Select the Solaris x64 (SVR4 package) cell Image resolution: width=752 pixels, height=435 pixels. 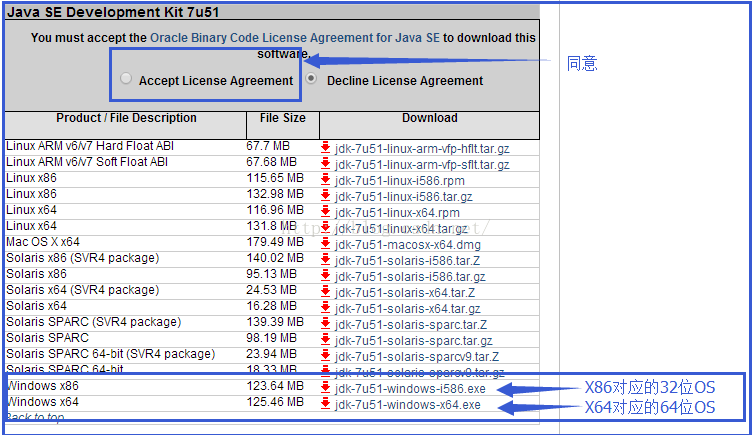82,290
